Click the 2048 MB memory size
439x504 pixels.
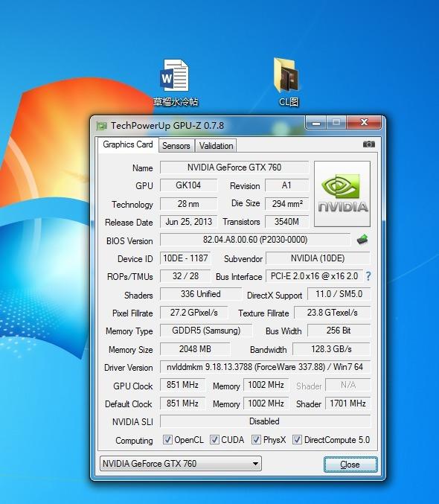point(195,349)
